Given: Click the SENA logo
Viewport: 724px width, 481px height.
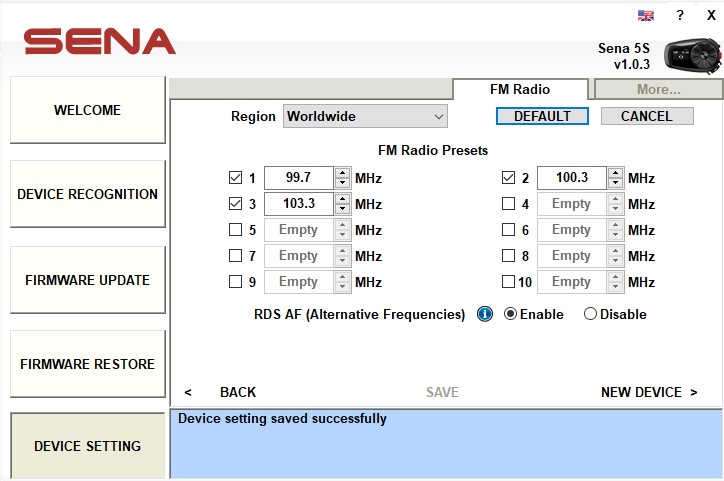Looking at the screenshot, I should (x=100, y=41).
